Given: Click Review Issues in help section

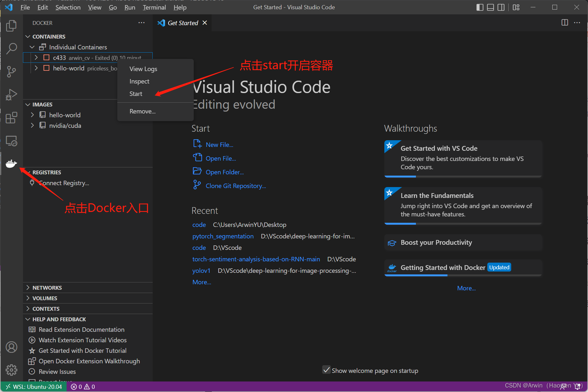Looking at the screenshot, I should (57, 372).
